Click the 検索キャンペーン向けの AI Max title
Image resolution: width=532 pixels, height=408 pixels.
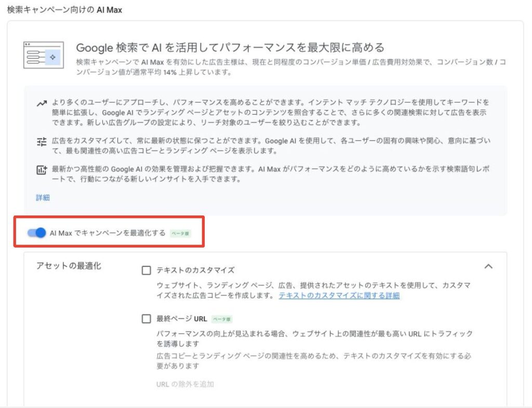coord(64,10)
